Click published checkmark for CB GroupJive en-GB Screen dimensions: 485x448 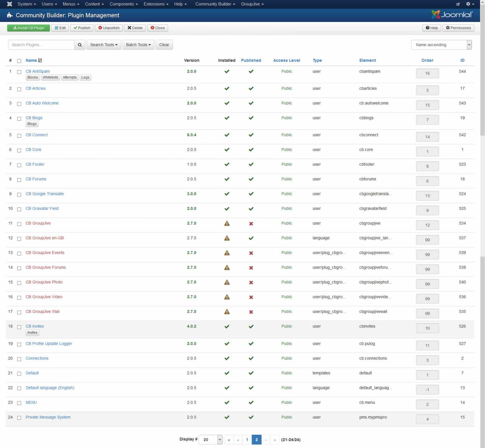[x=251, y=238]
